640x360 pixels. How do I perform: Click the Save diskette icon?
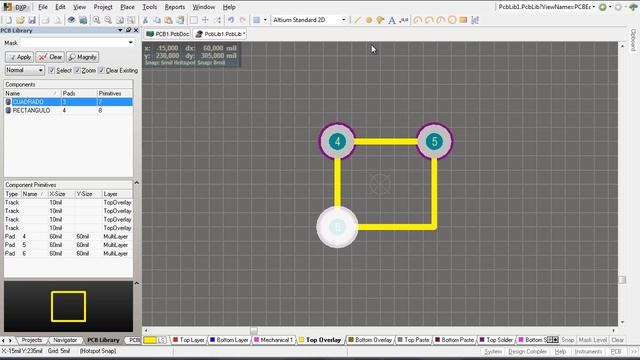coord(32,20)
